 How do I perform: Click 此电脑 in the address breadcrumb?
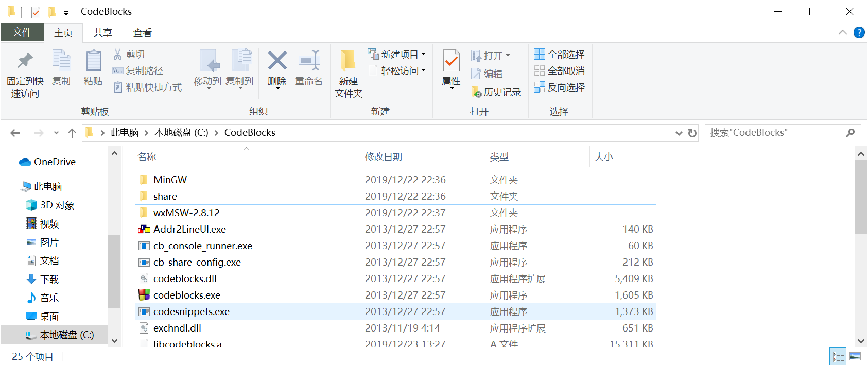point(125,133)
